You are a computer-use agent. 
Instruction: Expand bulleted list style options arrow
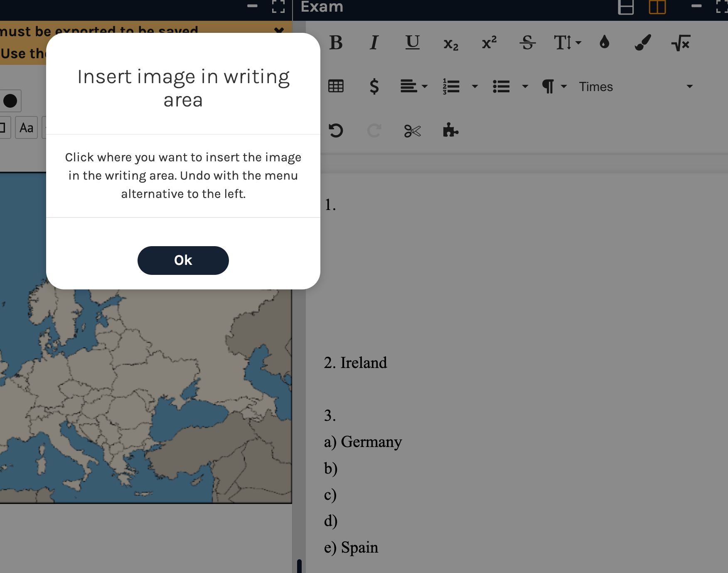pos(525,86)
